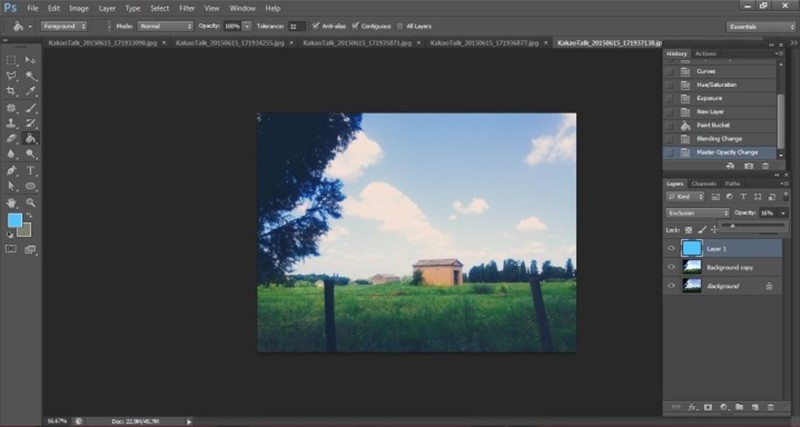
Task: Click the blue foreground color swatch
Action: (x=14, y=220)
